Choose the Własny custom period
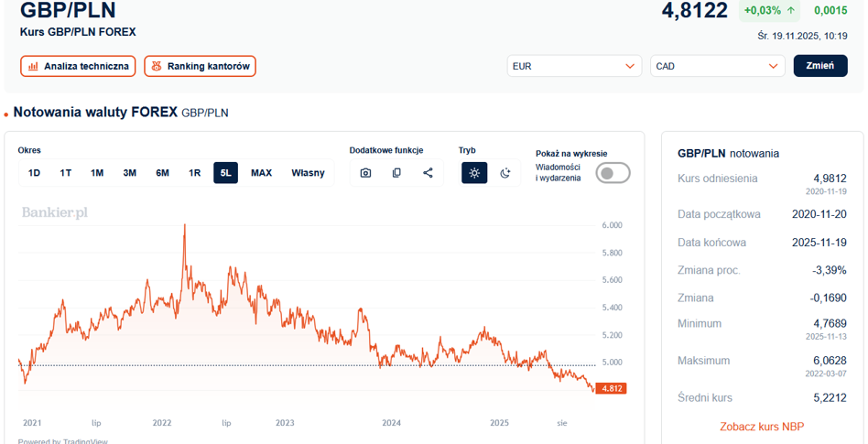The height and width of the screenshot is (444, 868). [308, 173]
